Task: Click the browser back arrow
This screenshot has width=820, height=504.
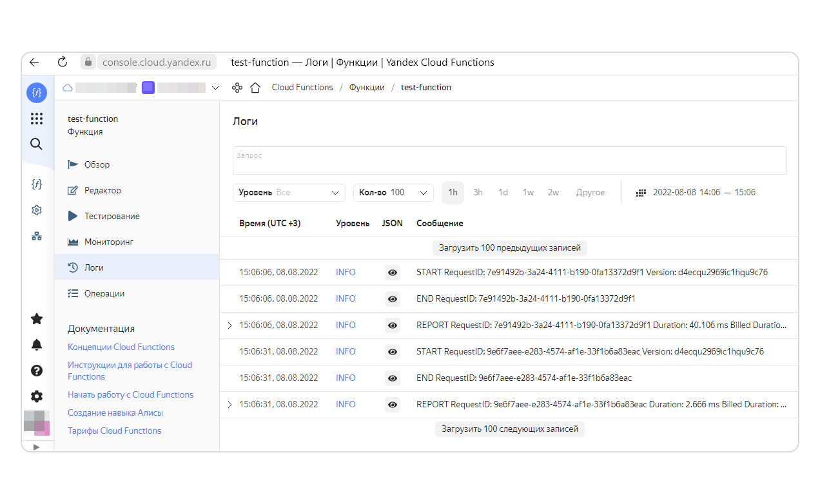Action: click(x=35, y=63)
